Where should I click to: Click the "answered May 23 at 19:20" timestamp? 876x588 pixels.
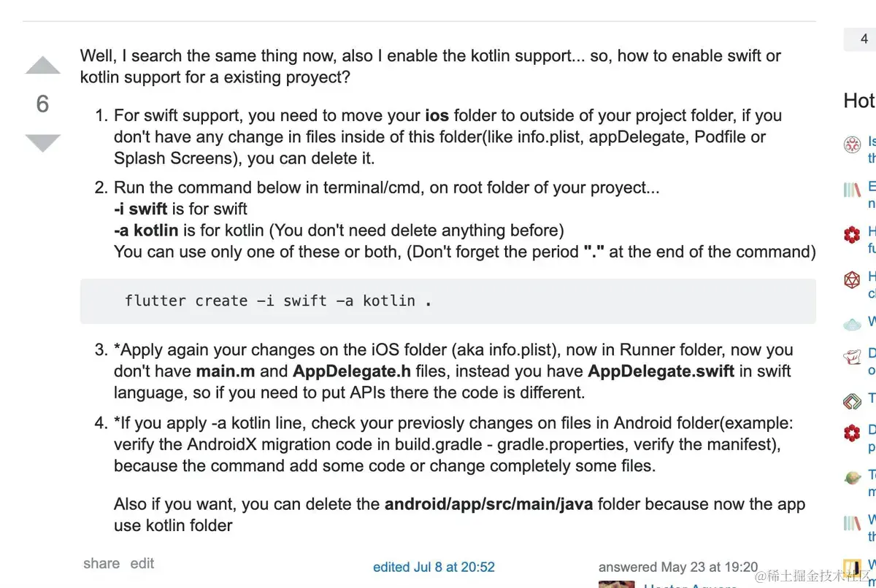tap(678, 567)
